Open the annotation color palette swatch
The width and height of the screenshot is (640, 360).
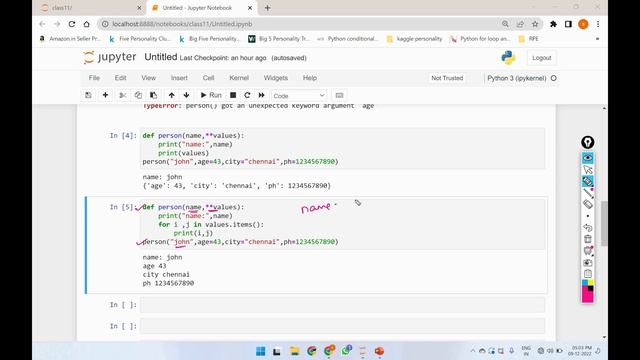click(588, 291)
